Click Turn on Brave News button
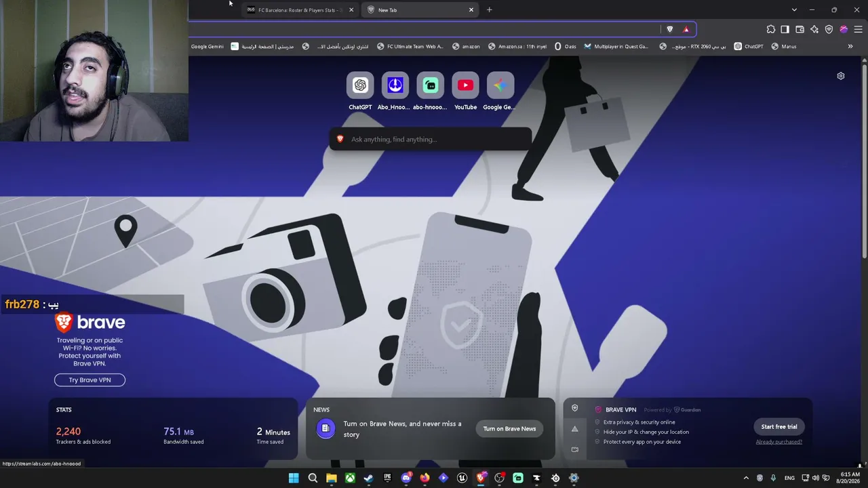This screenshot has height=488, width=868. 509,428
